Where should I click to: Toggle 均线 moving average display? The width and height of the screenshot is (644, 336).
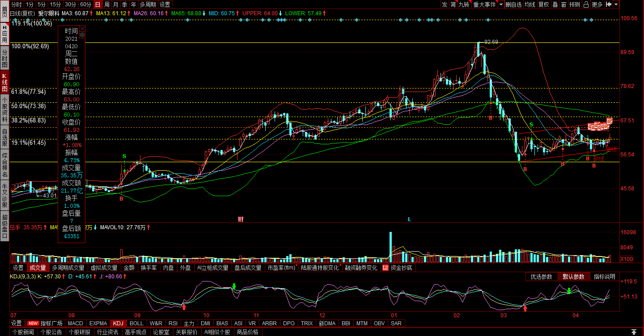530,4
